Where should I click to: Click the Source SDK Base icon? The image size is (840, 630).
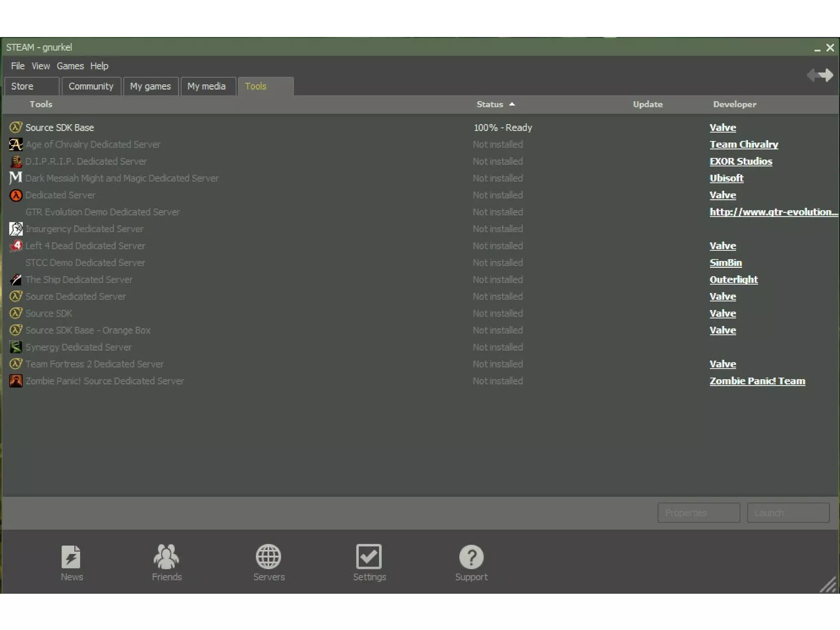[x=16, y=128]
